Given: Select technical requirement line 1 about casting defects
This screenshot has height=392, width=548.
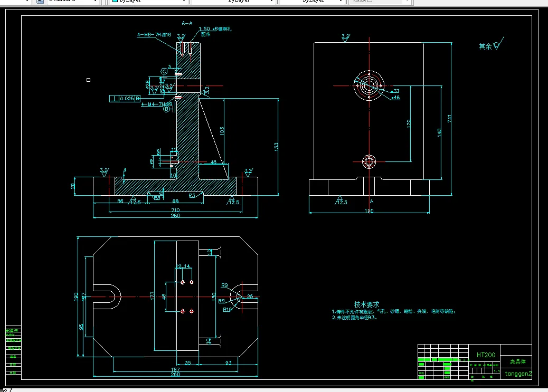Looking at the screenshot, I should (393, 311).
